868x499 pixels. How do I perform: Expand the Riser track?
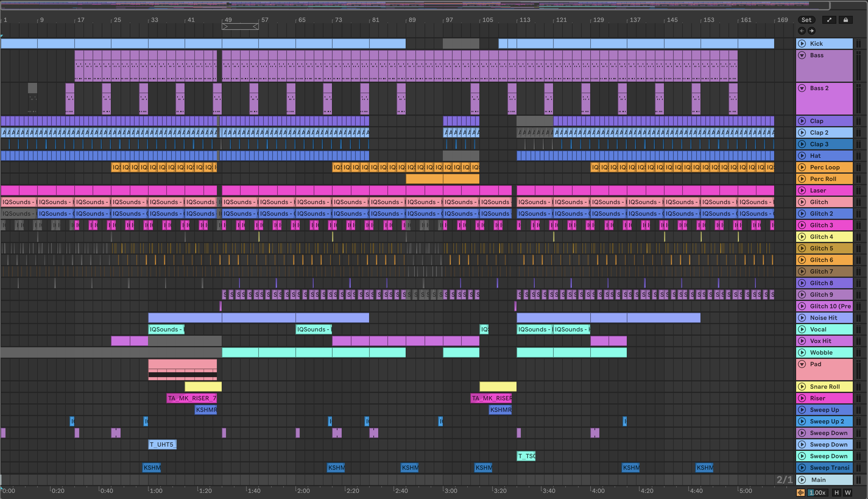click(x=802, y=398)
